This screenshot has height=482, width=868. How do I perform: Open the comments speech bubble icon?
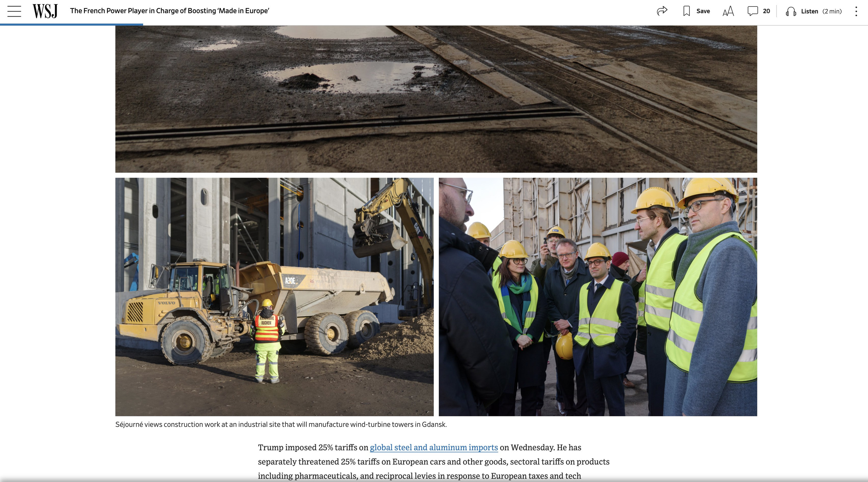pos(752,11)
